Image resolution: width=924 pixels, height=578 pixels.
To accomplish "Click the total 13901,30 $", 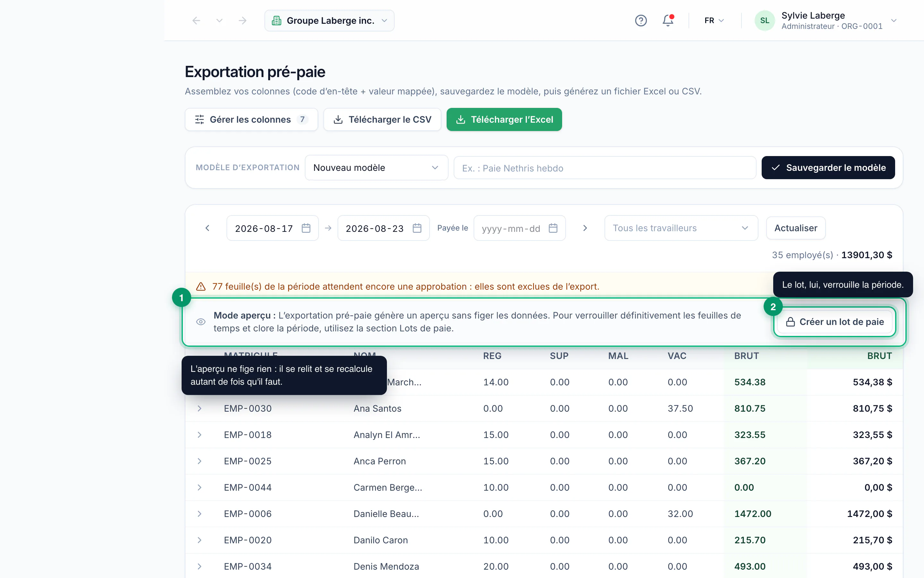I will tap(867, 255).
